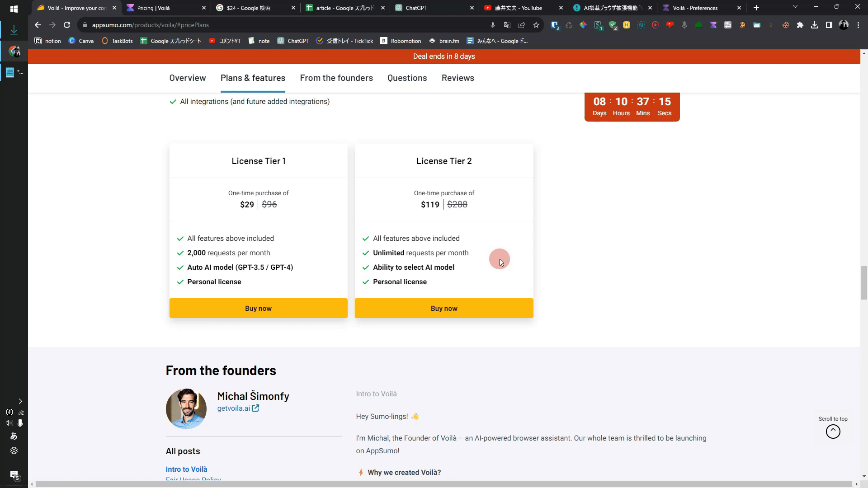The width and height of the screenshot is (868, 488).
Task: Switch to the ChatGPT browser tab
Action: tap(416, 8)
